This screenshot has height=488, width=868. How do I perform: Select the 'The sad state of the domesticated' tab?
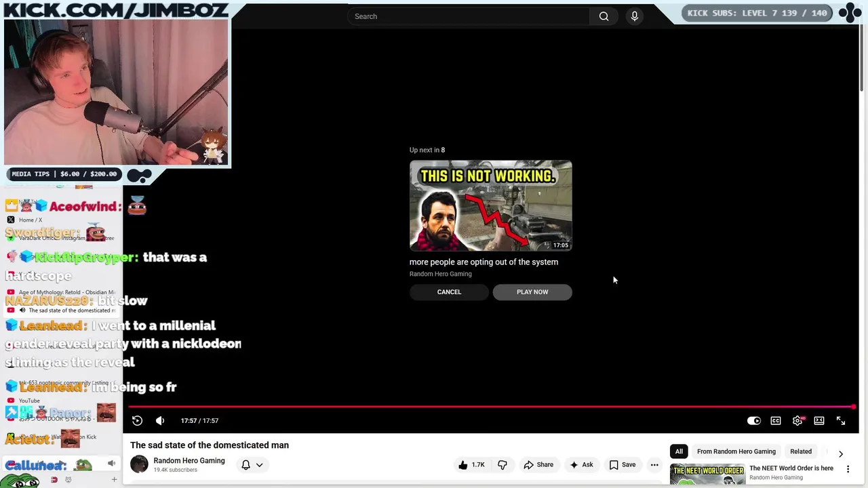pyautogui.click(x=62, y=310)
